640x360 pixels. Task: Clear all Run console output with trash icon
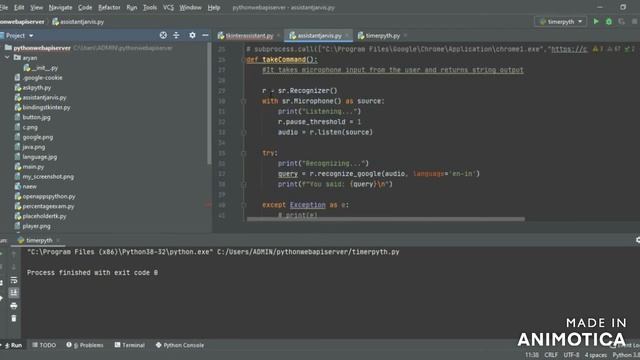point(14,318)
